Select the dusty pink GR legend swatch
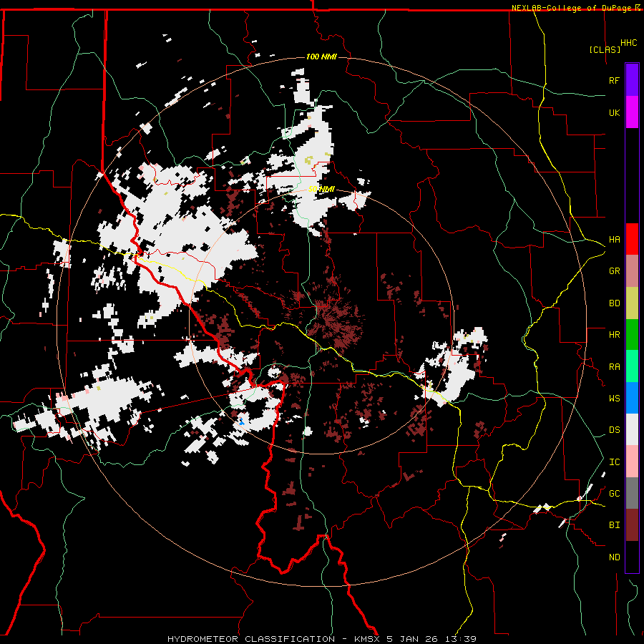Screen dimensions: 644x644 [632, 271]
